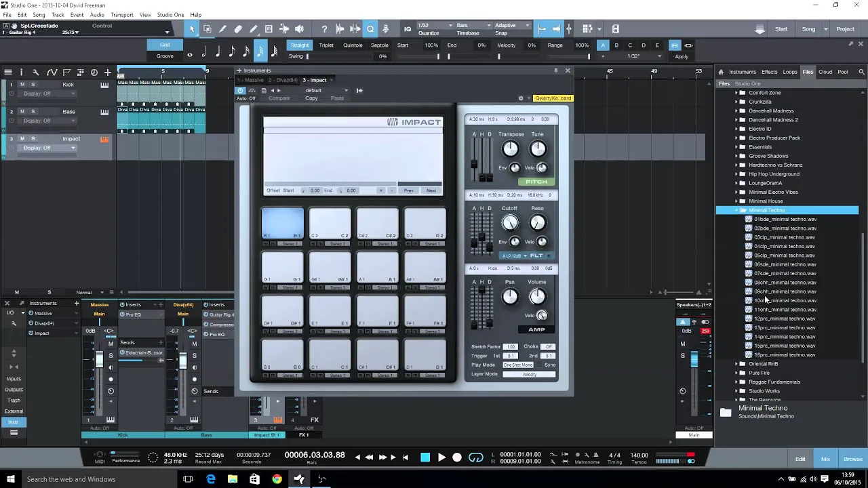The image size is (868, 488).
Task: Click the QwertyKeyboard button in Impact window
Action: [553, 98]
